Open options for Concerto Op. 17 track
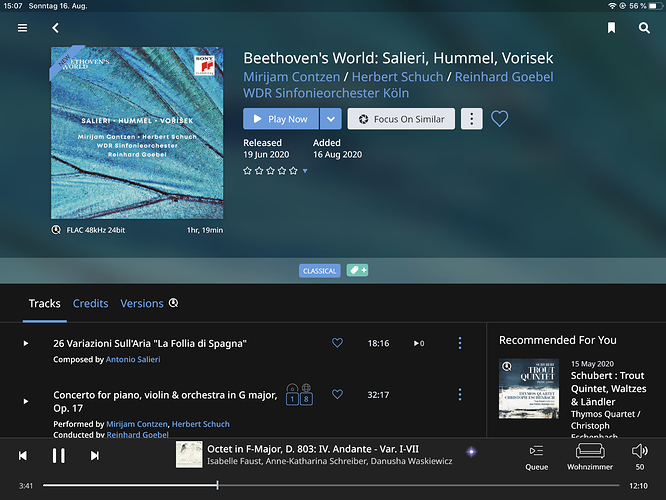 point(460,394)
